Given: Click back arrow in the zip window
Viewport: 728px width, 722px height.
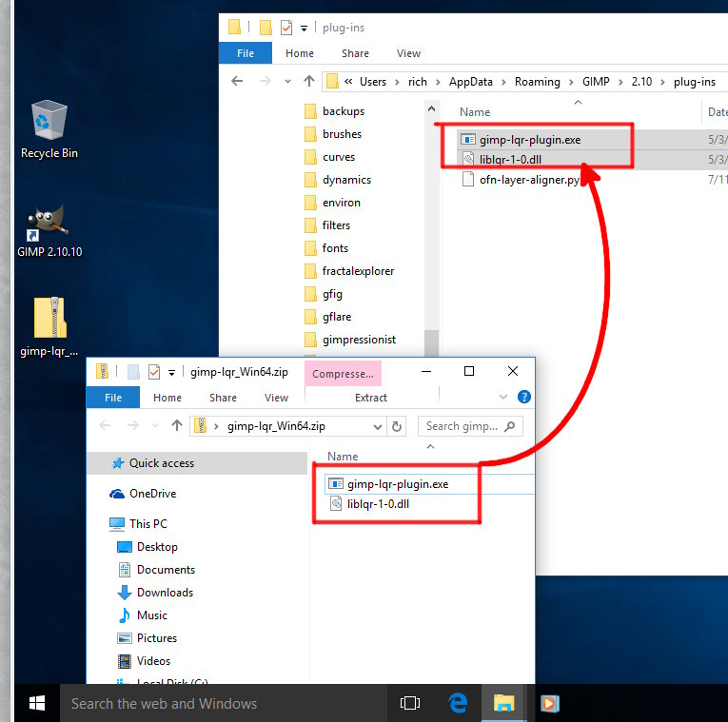Looking at the screenshot, I should pos(105,425).
